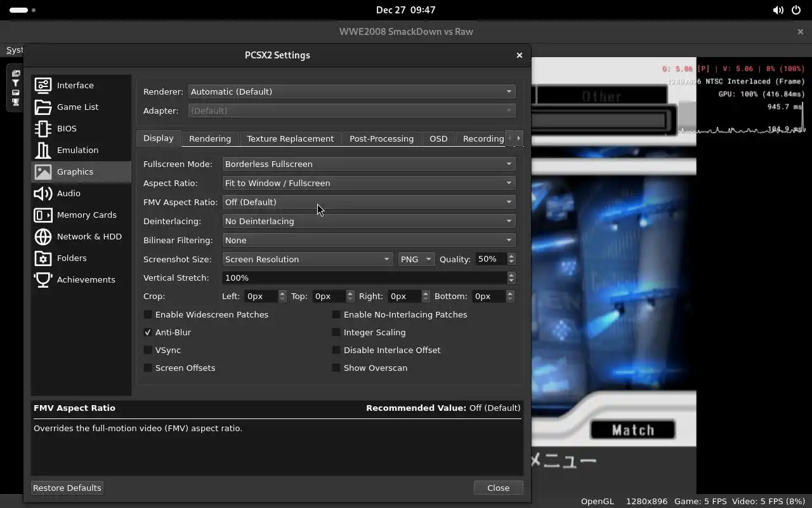Click the Video: 5 FPS (8%) status text
812x508 pixels.
(x=768, y=501)
